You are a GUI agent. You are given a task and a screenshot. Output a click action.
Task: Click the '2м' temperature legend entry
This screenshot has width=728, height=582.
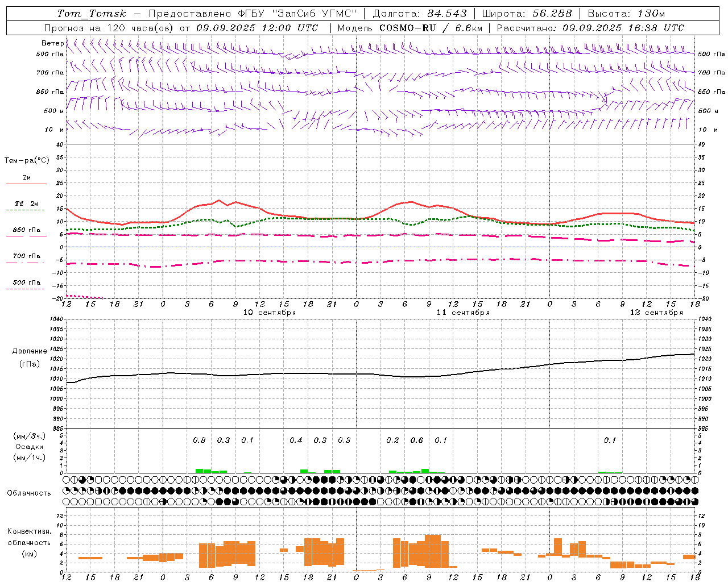27,178
